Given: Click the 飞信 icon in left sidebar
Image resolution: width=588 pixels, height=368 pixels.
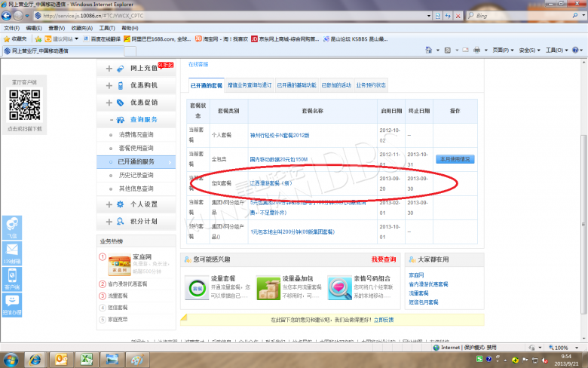Looking at the screenshot, I should (x=13, y=226).
